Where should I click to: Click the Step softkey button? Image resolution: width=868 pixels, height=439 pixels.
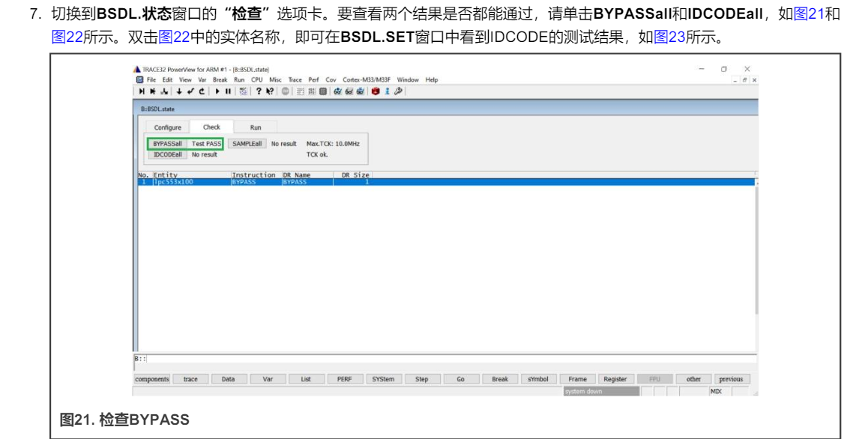click(x=422, y=379)
